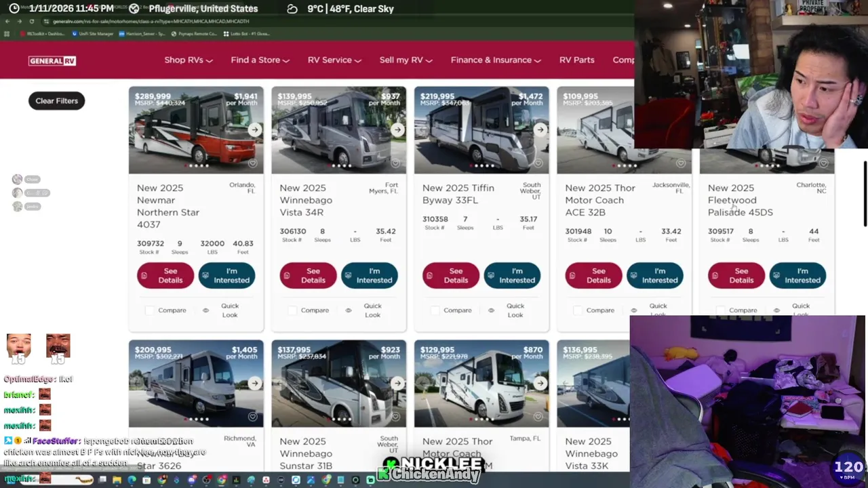The height and width of the screenshot is (488, 868).
Task: Open Discord from the taskbar
Action: point(192,480)
